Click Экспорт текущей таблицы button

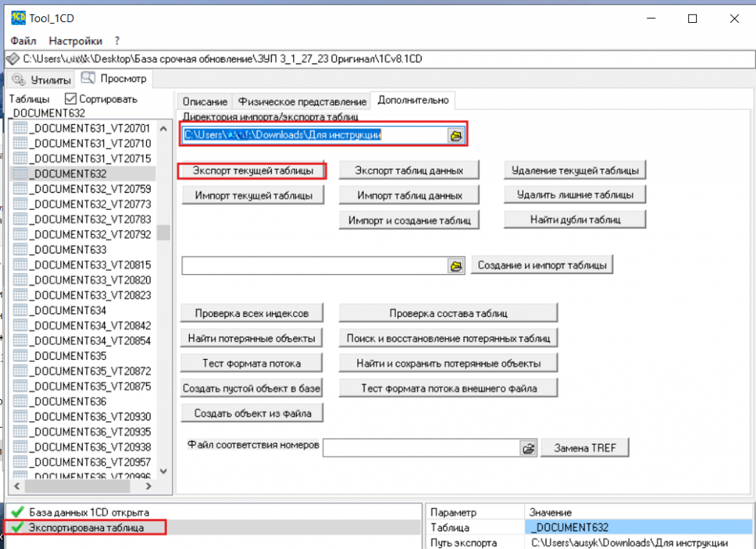[252, 171]
